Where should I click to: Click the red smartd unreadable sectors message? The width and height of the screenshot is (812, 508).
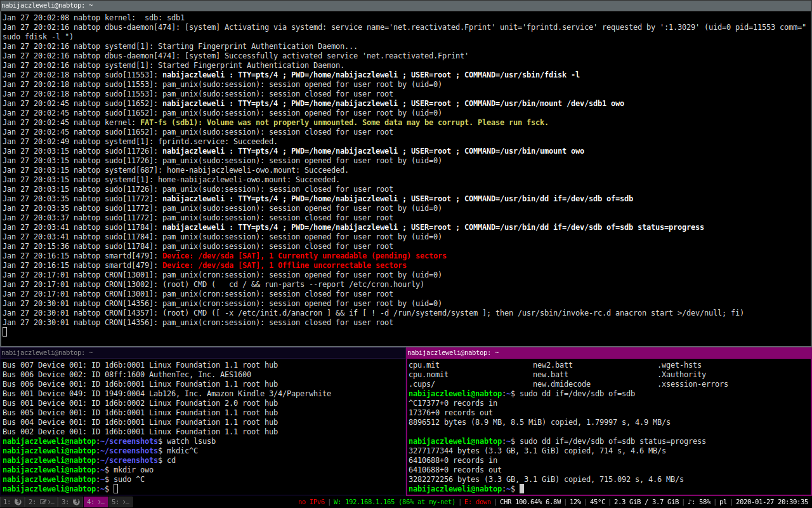304,256
